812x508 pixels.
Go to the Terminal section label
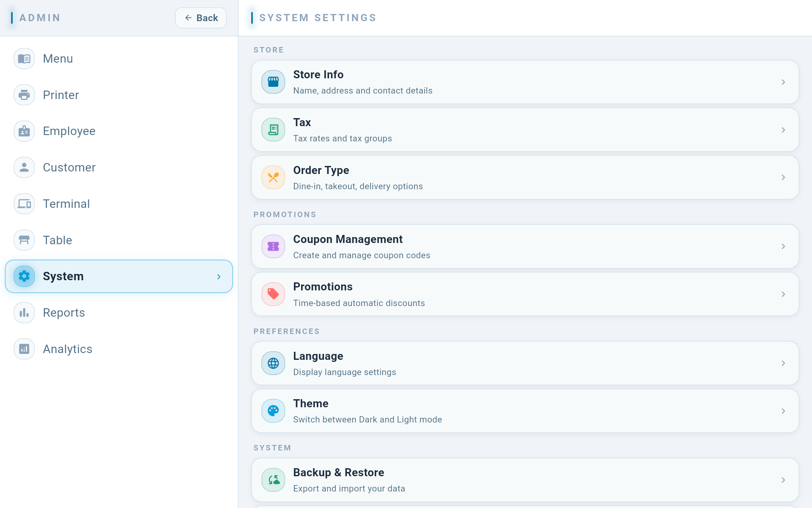click(x=66, y=204)
